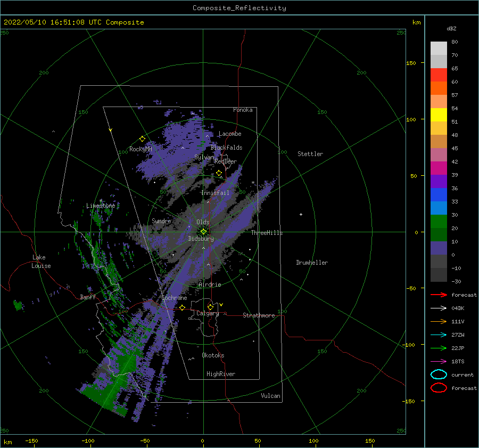The height and width of the screenshot is (448, 479).
Task: Pick the green 22JP arrow symbol
Action: point(439,348)
